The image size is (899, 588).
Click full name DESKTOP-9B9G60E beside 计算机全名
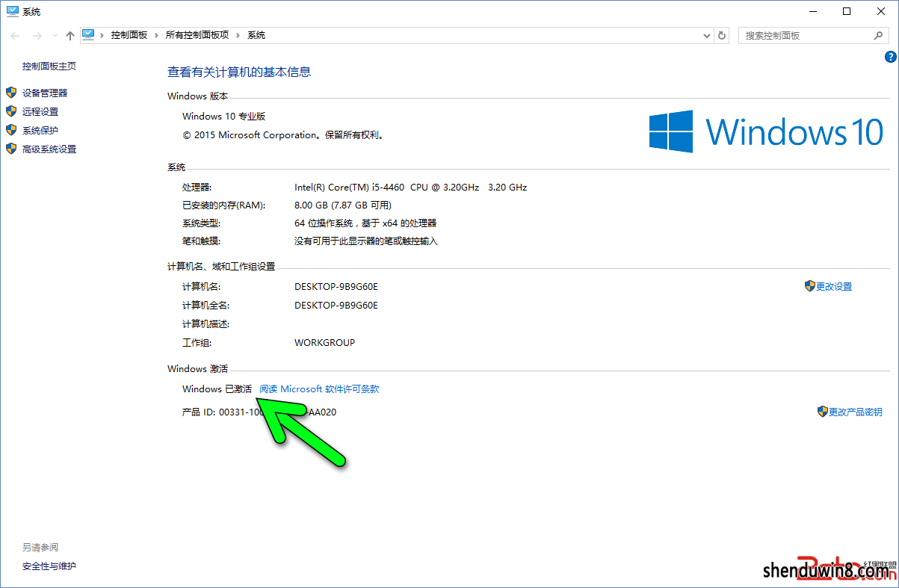(x=336, y=305)
